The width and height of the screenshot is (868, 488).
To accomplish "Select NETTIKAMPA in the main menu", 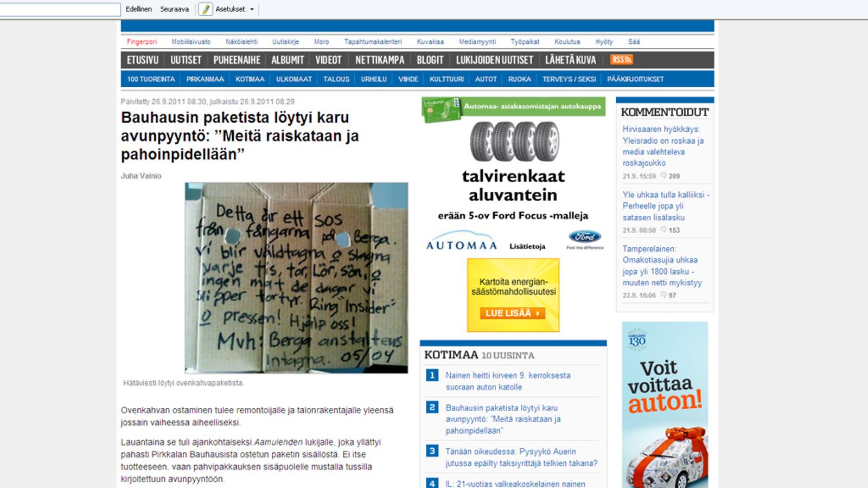I will tap(380, 60).
